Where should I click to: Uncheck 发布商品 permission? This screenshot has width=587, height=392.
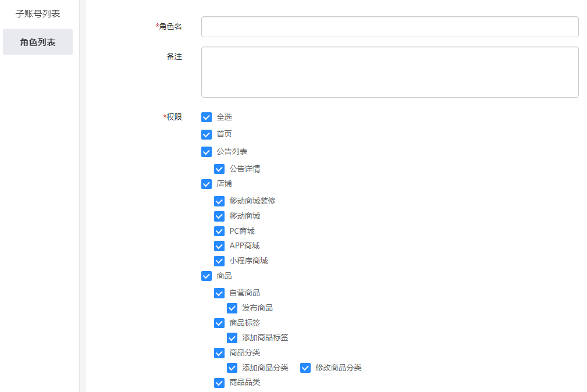(232, 308)
